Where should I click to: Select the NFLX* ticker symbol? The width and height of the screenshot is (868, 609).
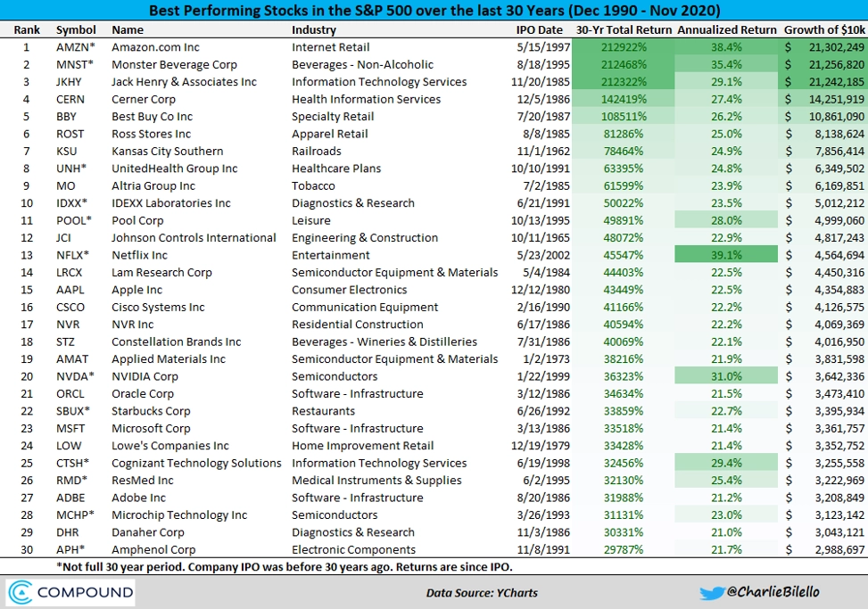point(72,255)
